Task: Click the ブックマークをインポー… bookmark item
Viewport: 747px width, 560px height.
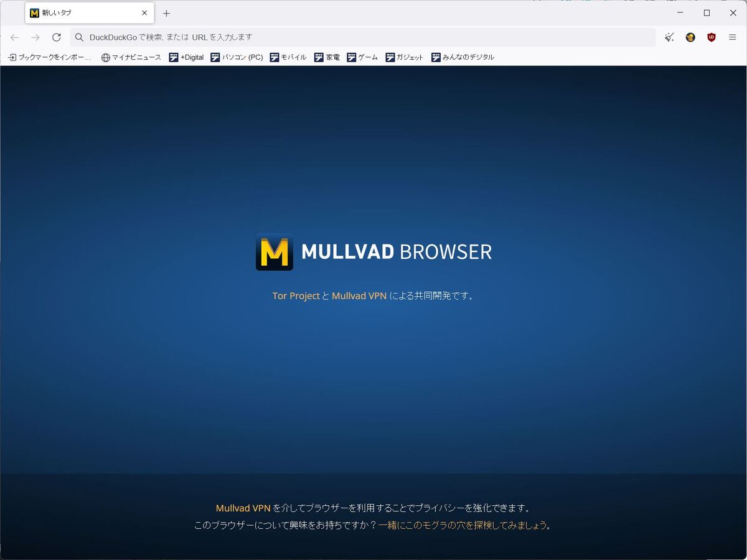Action: click(x=50, y=57)
